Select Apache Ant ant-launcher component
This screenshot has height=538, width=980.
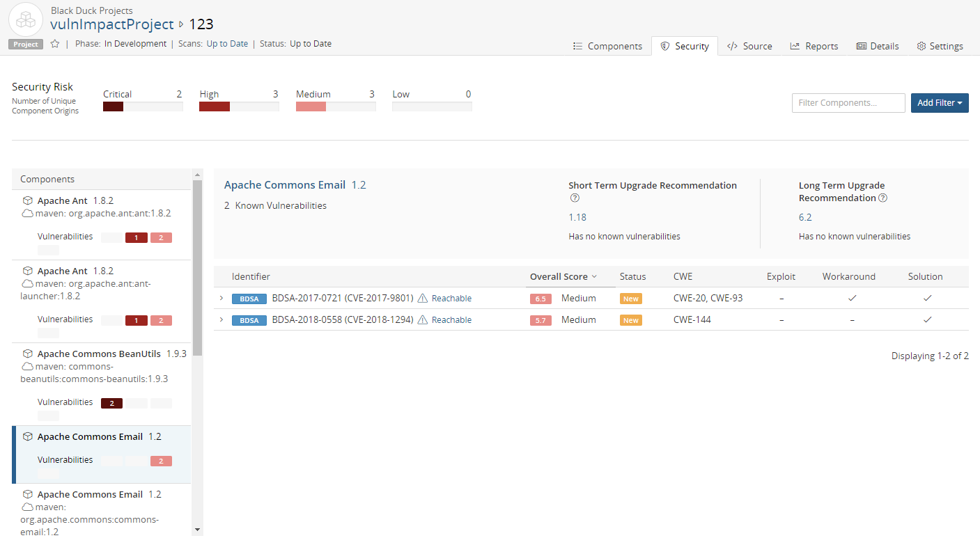(x=102, y=301)
